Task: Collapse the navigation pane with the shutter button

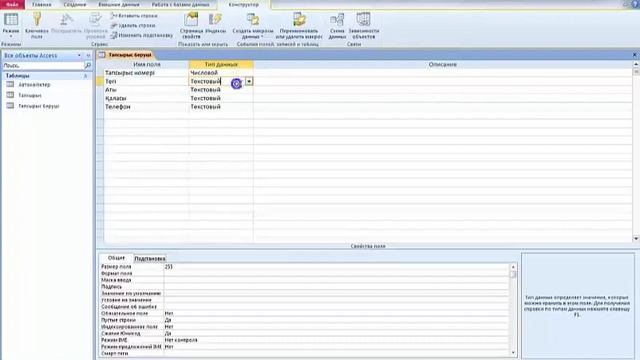Action: click(88, 56)
